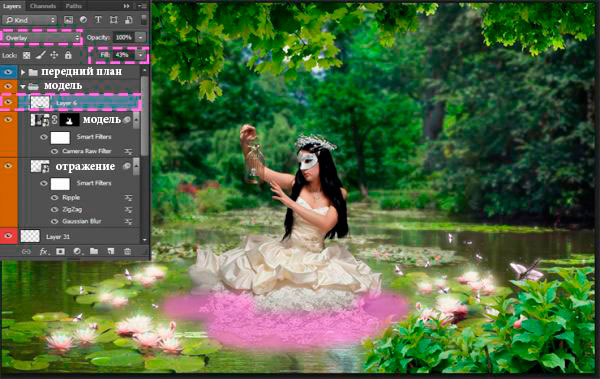Filter for smart objects icon

129,20
